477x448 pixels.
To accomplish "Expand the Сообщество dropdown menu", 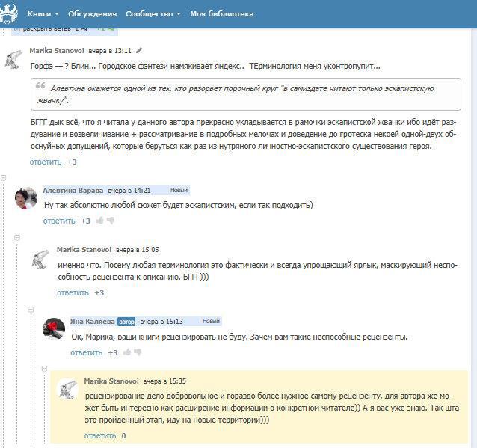I will (153, 14).
